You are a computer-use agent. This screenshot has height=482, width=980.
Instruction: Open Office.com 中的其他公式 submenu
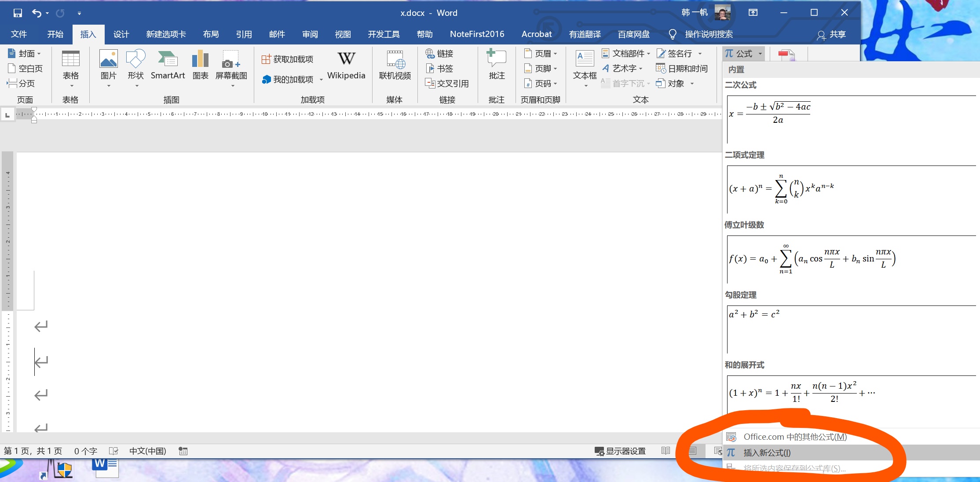(x=795, y=437)
